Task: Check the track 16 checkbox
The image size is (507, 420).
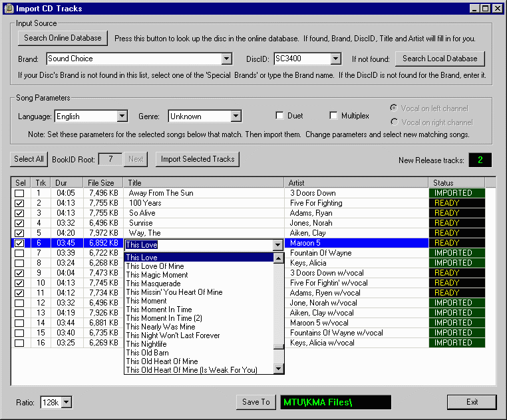Action: (x=19, y=343)
